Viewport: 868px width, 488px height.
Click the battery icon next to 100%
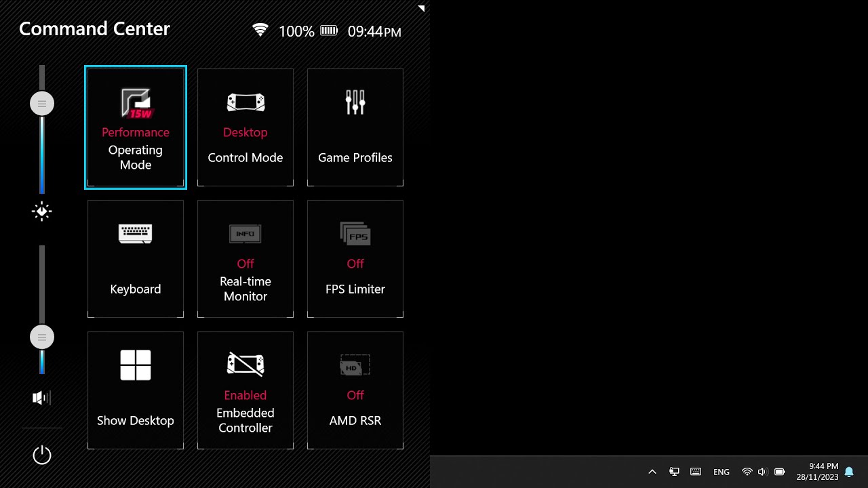(x=329, y=30)
